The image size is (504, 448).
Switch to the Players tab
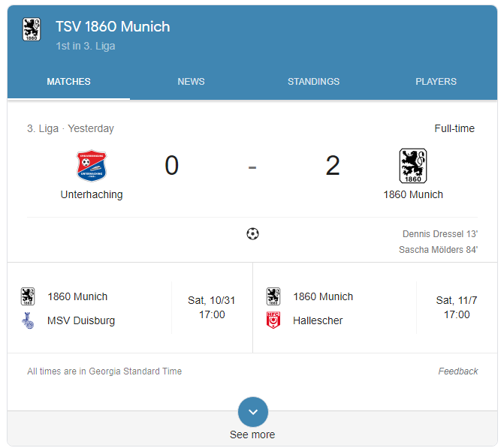coord(436,82)
